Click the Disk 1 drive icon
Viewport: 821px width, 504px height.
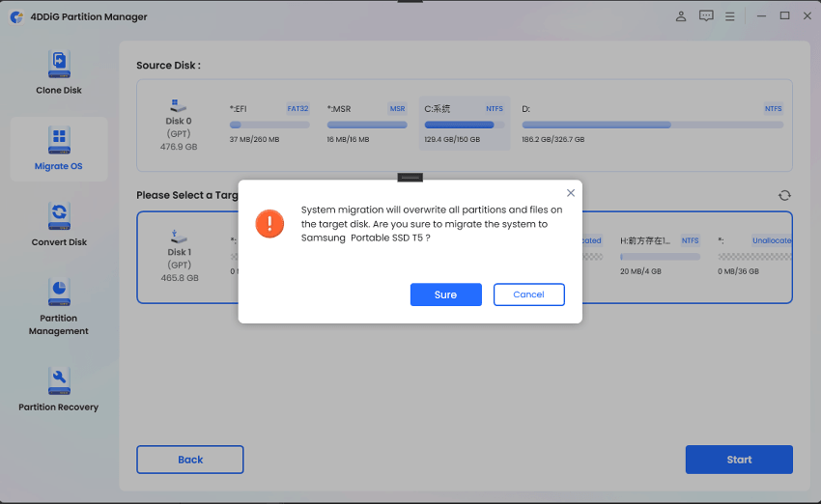pyautogui.click(x=179, y=237)
